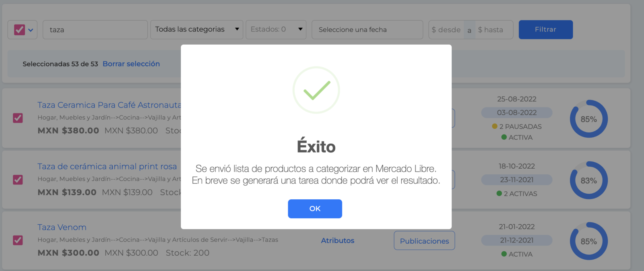
Task: Click the Borrar selección link
Action: pos(131,64)
